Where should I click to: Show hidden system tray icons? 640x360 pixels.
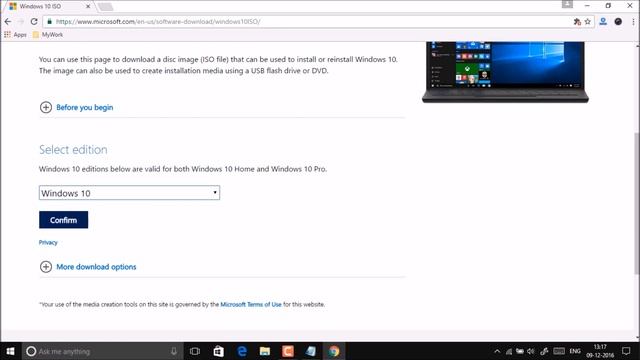(x=497, y=351)
